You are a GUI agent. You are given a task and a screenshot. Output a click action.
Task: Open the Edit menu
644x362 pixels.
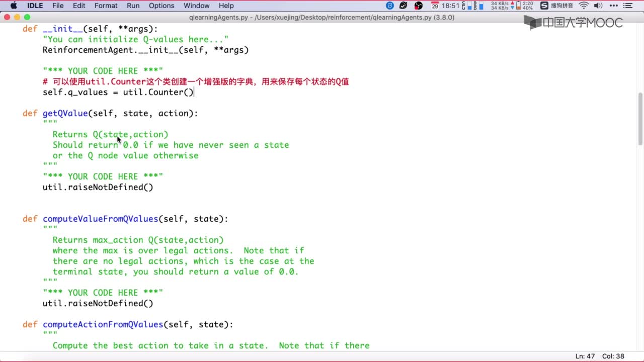point(79,6)
